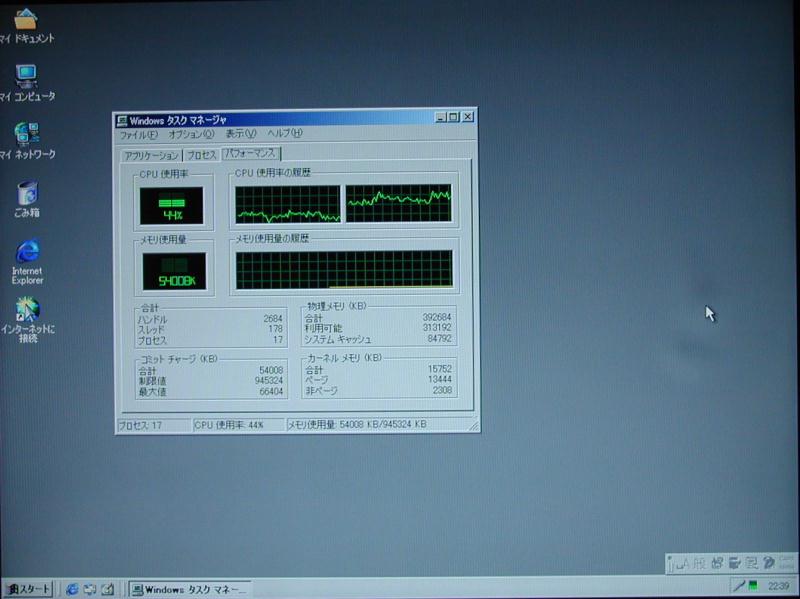Click the コミット チャージ (KB) group label
The width and height of the screenshot is (800, 599).
coord(179,360)
